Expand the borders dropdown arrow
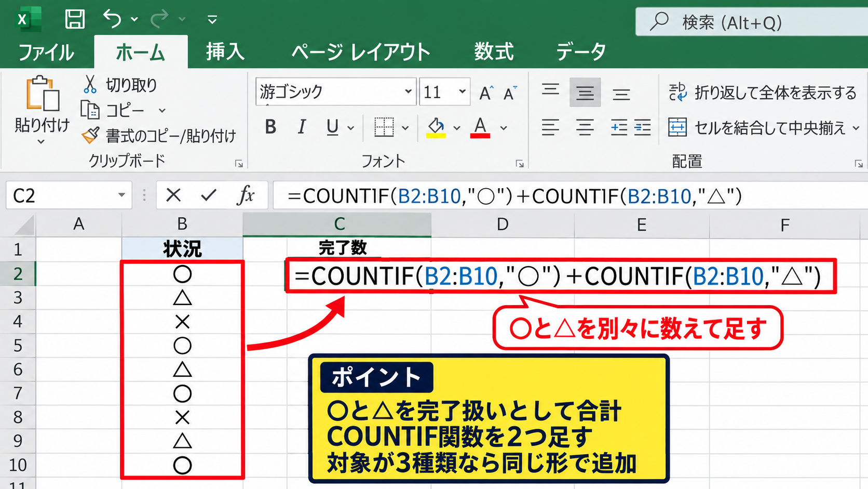This screenshot has height=489, width=868. (405, 128)
